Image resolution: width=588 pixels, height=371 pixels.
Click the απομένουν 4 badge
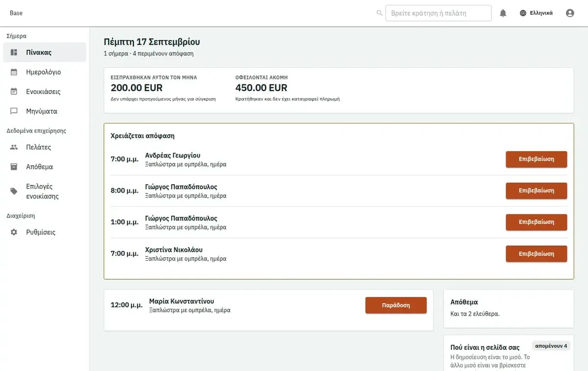click(551, 346)
